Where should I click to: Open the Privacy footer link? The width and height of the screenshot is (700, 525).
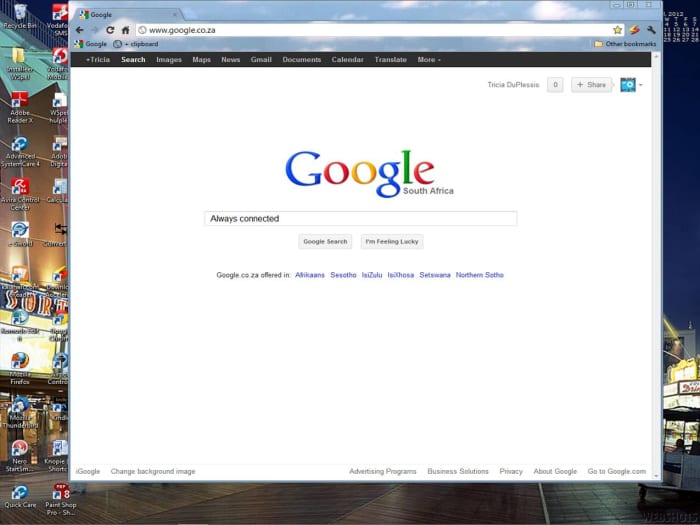tap(511, 471)
